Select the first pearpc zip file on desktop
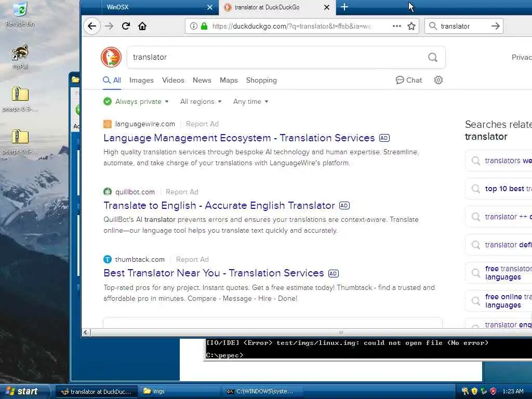Viewport: 532px width, 399px height. click(20, 99)
